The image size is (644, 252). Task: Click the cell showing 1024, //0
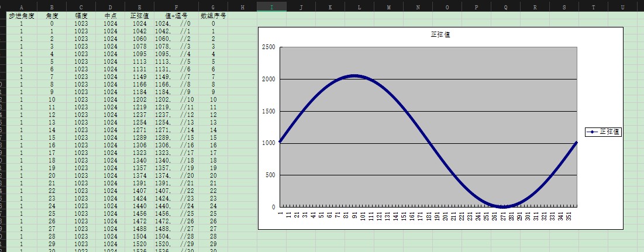[175, 23]
